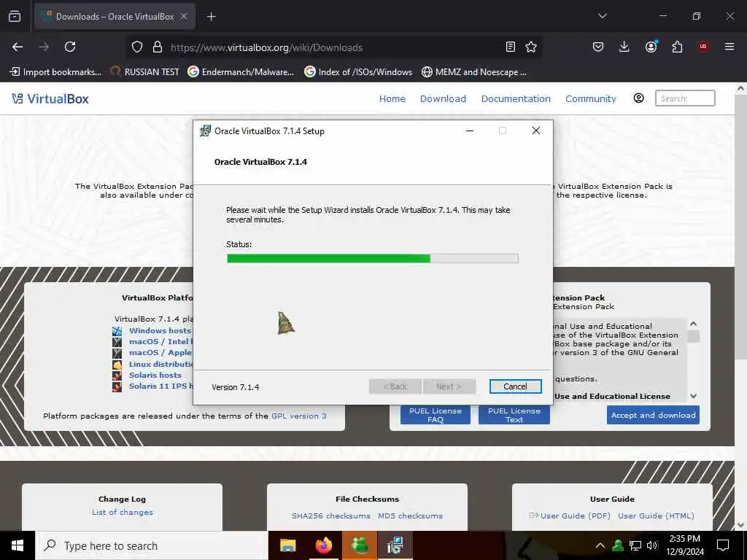The width and height of the screenshot is (747, 560).
Task: Click the Linux distributions package icon
Action: [117, 365]
